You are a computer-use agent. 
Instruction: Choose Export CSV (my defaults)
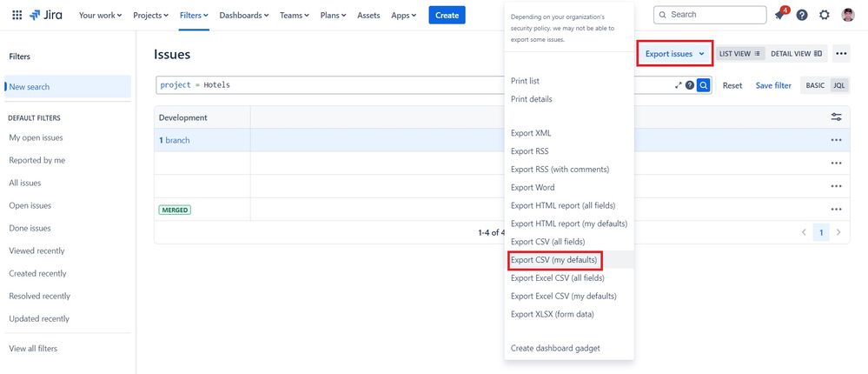tap(568, 260)
